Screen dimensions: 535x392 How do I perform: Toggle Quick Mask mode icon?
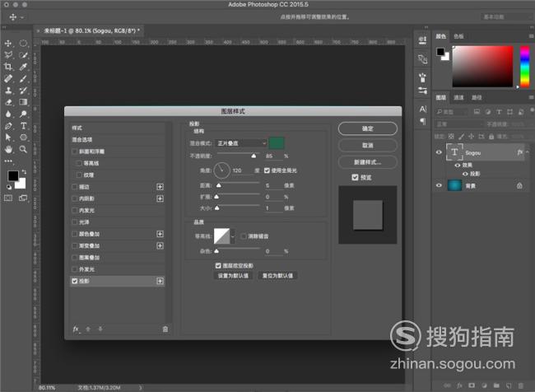click(8, 198)
